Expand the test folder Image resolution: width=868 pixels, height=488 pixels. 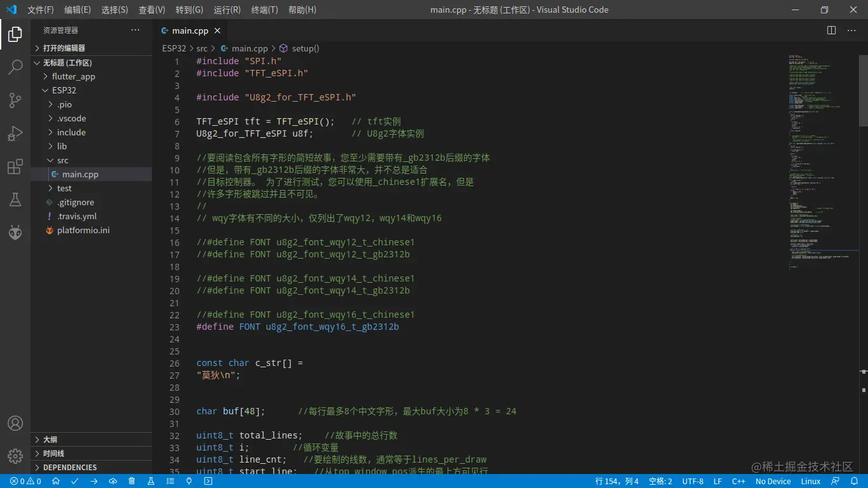point(92,188)
